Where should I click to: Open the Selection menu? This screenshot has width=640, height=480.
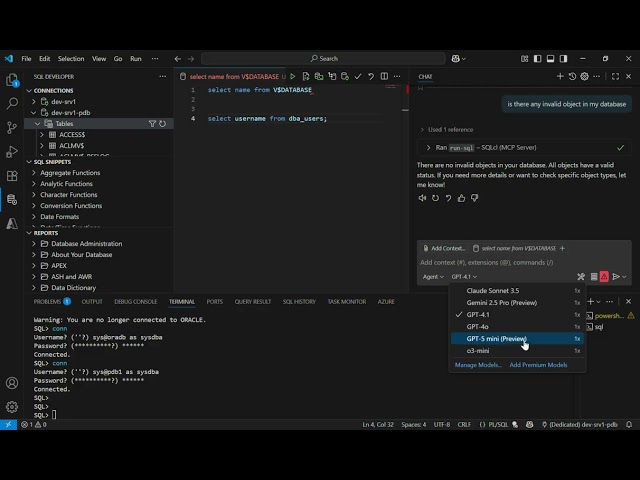[71, 59]
